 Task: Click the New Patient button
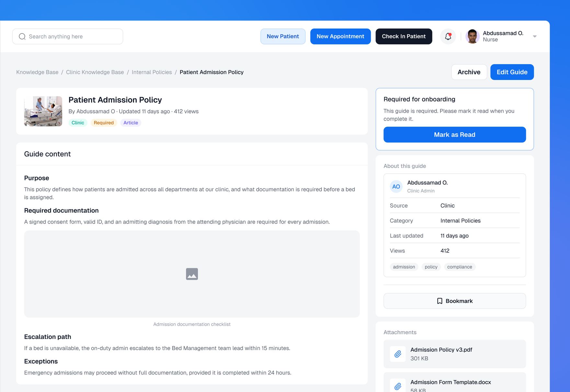click(283, 36)
